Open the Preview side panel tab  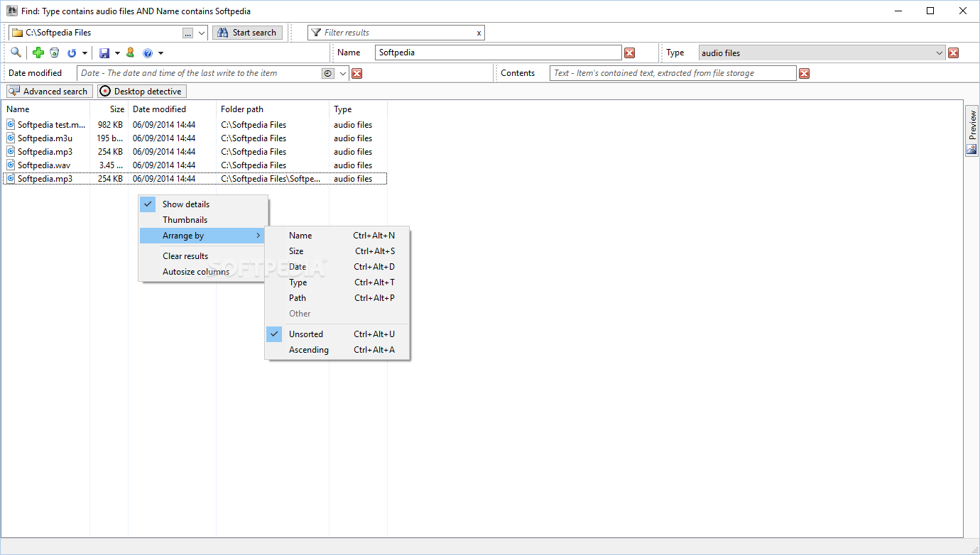pos(971,131)
